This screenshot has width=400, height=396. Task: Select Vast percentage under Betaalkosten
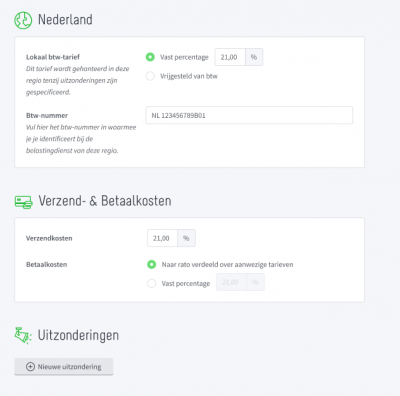[152, 283]
